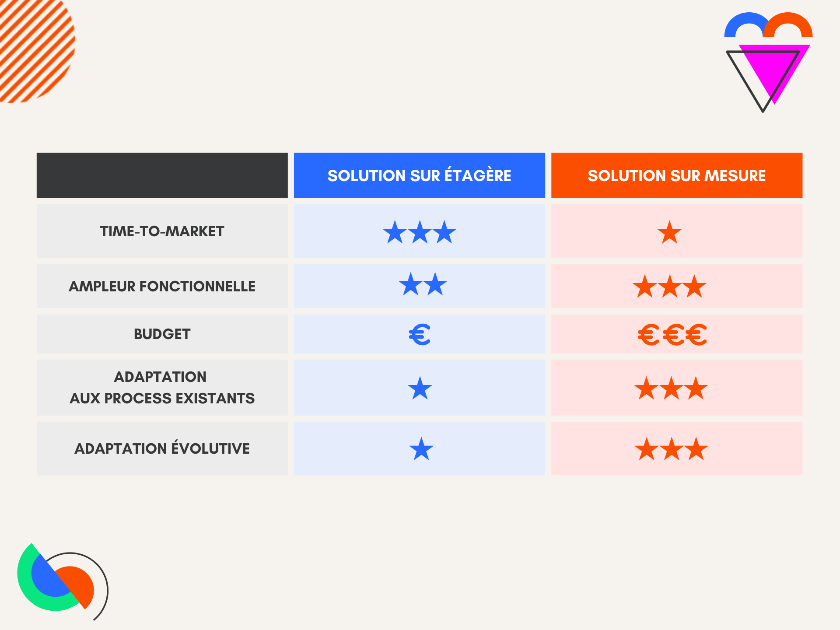Screen dimensions: 840x630
Task: Click the blue Adaptation Évolutive star
Action: click(x=421, y=449)
